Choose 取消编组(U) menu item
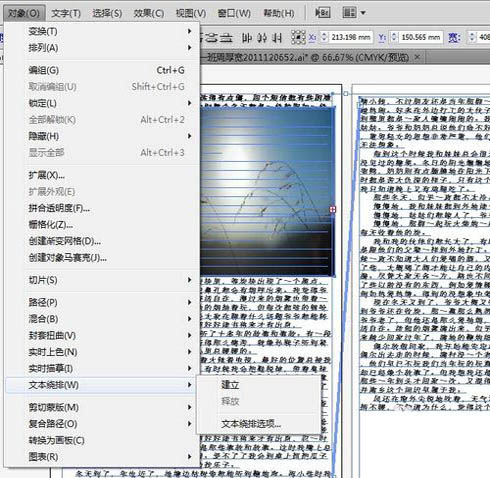This screenshot has width=490, height=478. click(x=101, y=87)
